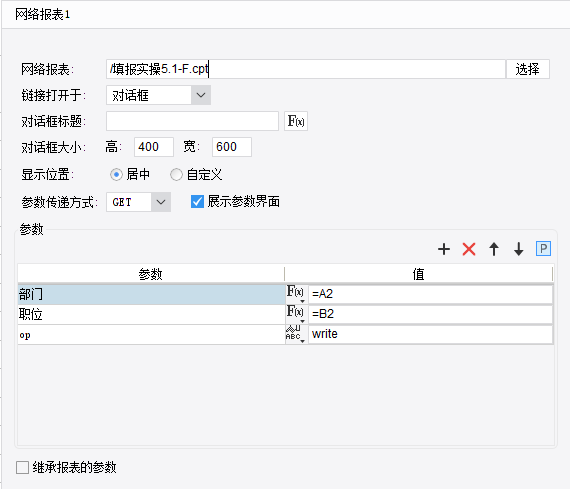
Task: Click the blue P parameter icon
Action: 543,249
